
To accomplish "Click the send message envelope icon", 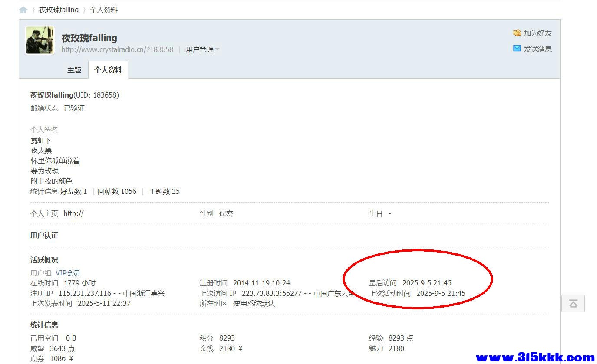I will (517, 49).
